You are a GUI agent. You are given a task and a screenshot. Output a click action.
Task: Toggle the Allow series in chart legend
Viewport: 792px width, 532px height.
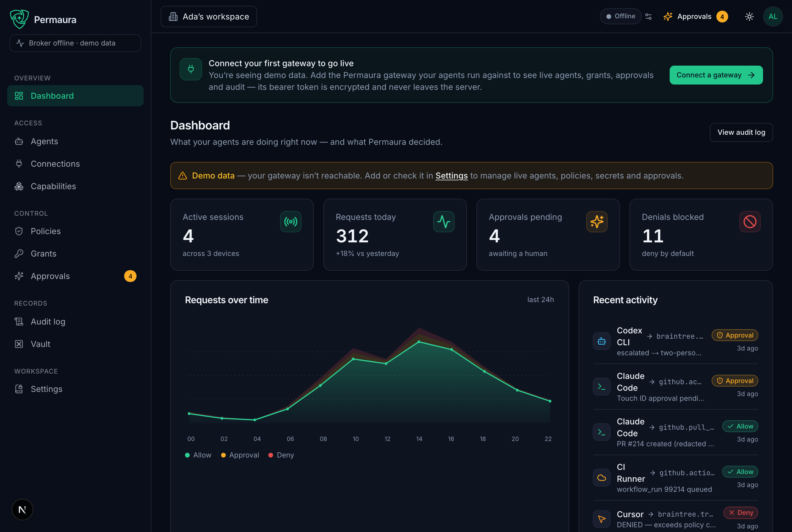coord(198,455)
